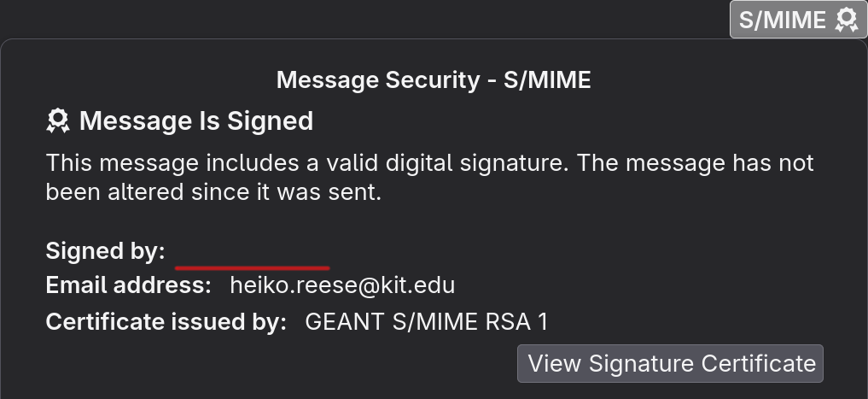Viewport: 868px width, 399px height.
Task: Click the Message Security - S/MIME title
Action: (434, 79)
